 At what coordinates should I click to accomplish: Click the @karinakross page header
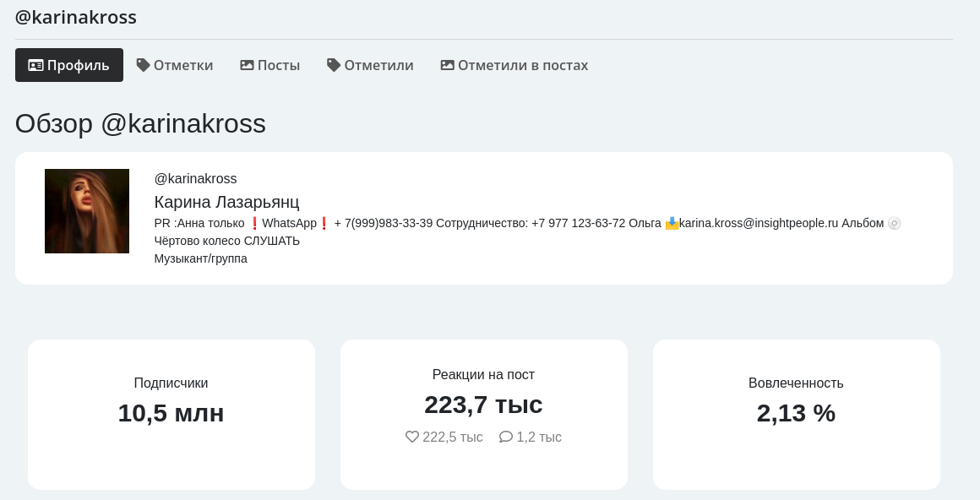(76, 17)
